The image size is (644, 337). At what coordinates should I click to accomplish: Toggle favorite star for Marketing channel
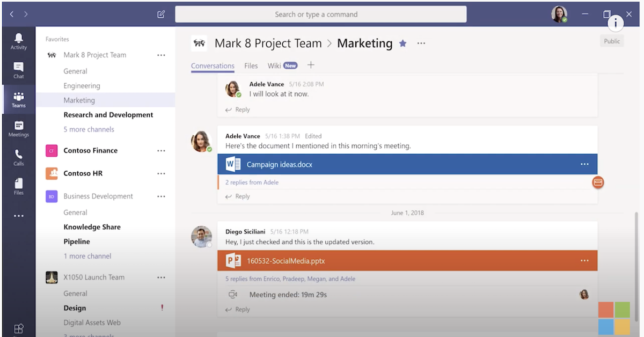[402, 43]
